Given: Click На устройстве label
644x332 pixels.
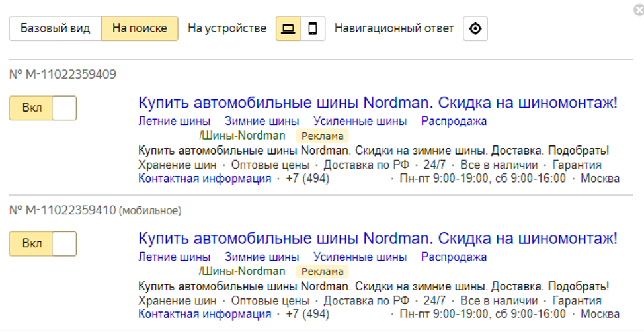Looking at the screenshot, I should point(227,28).
